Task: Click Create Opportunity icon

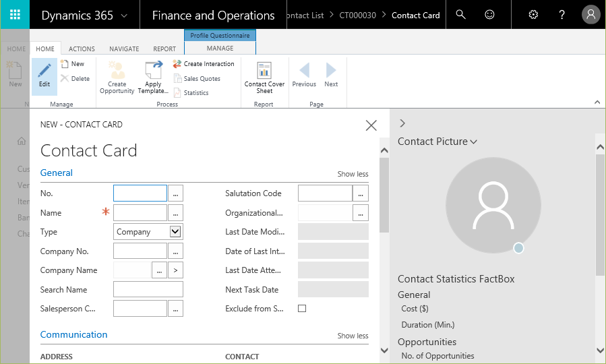Action: [117, 77]
